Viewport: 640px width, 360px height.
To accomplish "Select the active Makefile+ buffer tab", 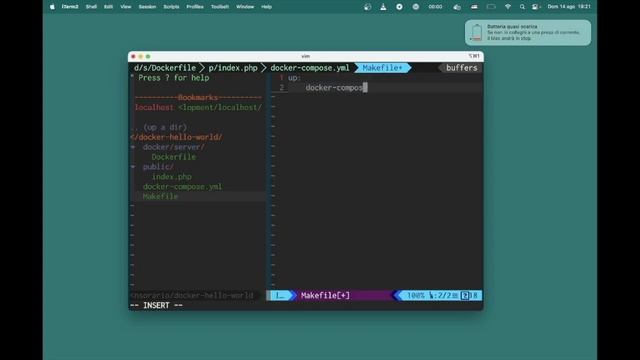I will pos(382,68).
